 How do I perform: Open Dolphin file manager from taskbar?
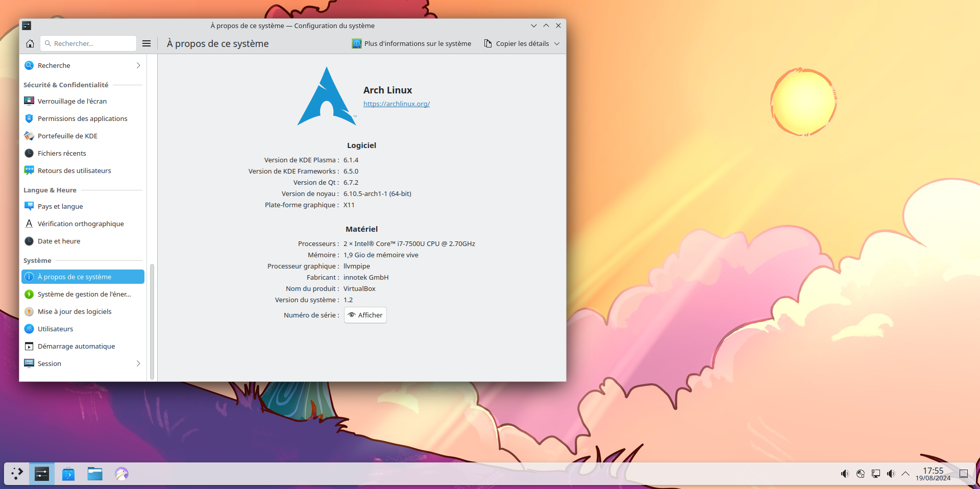pos(95,474)
